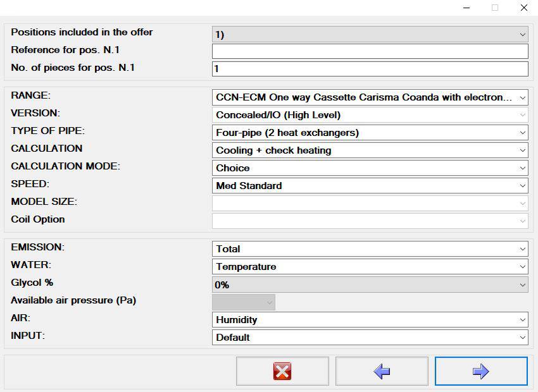This screenshot has width=538, height=392.
Task: Open the RANGE dropdown
Action: [x=370, y=97]
